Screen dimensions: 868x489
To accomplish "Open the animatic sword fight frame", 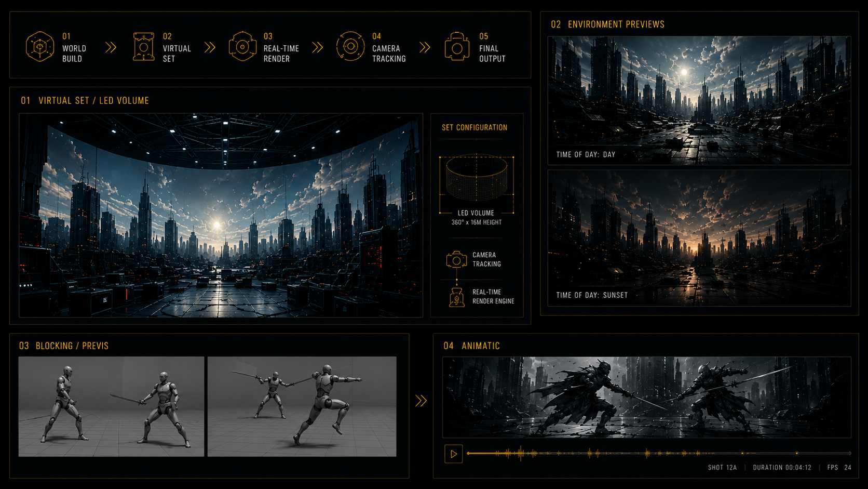I will (647, 397).
